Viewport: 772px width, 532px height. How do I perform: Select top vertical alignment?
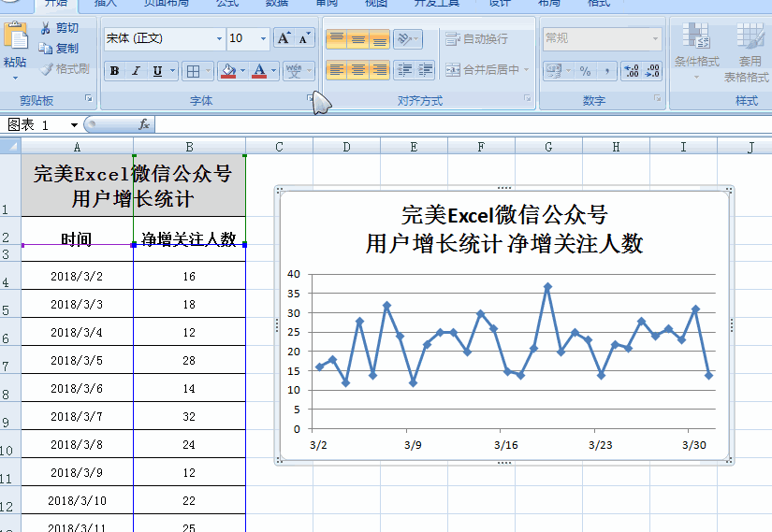click(x=337, y=39)
